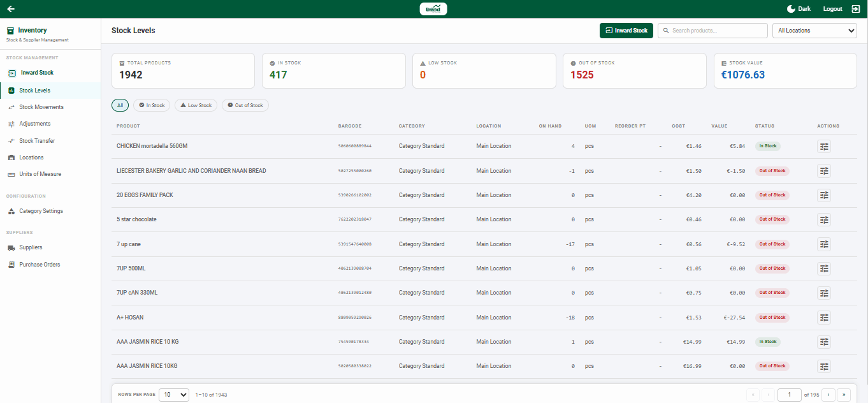Click the adjust icon for 7UP 500ML
This screenshot has height=403, width=868.
(x=824, y=268)
